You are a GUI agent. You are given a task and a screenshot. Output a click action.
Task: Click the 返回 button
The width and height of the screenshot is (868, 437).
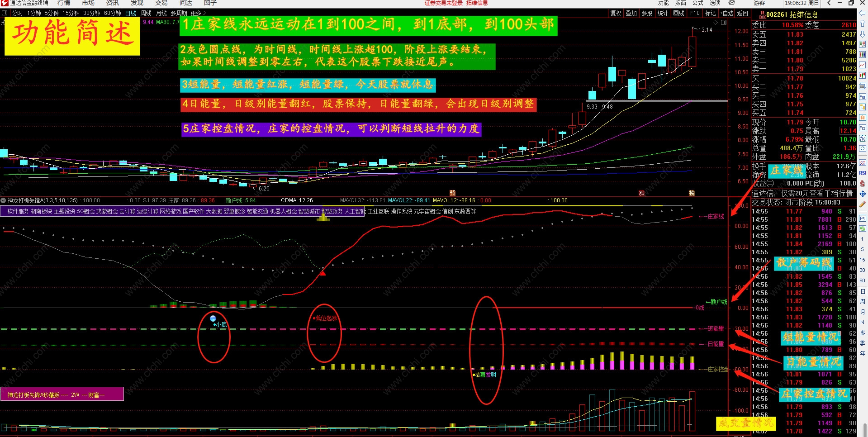pos(743,13)
